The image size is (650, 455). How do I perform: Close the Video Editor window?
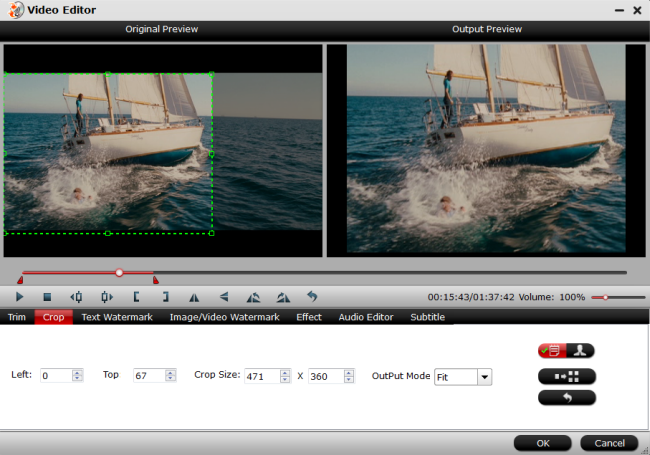point(638,10)
